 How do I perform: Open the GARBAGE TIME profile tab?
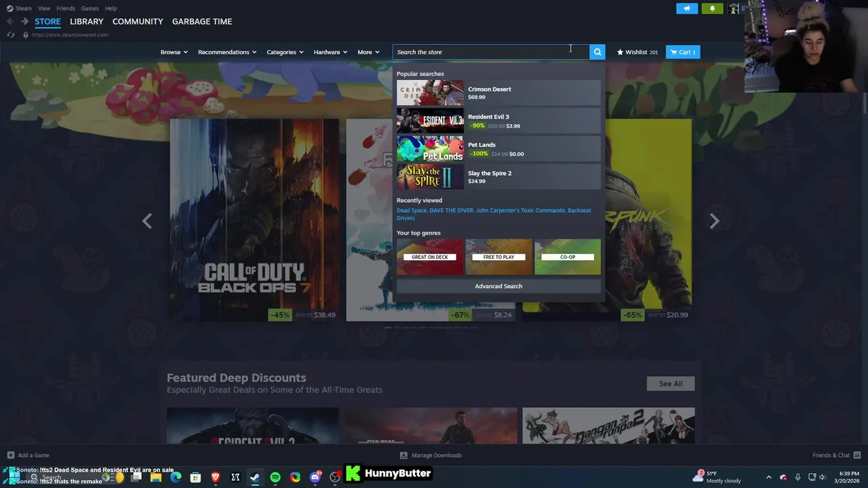point(202,22)
